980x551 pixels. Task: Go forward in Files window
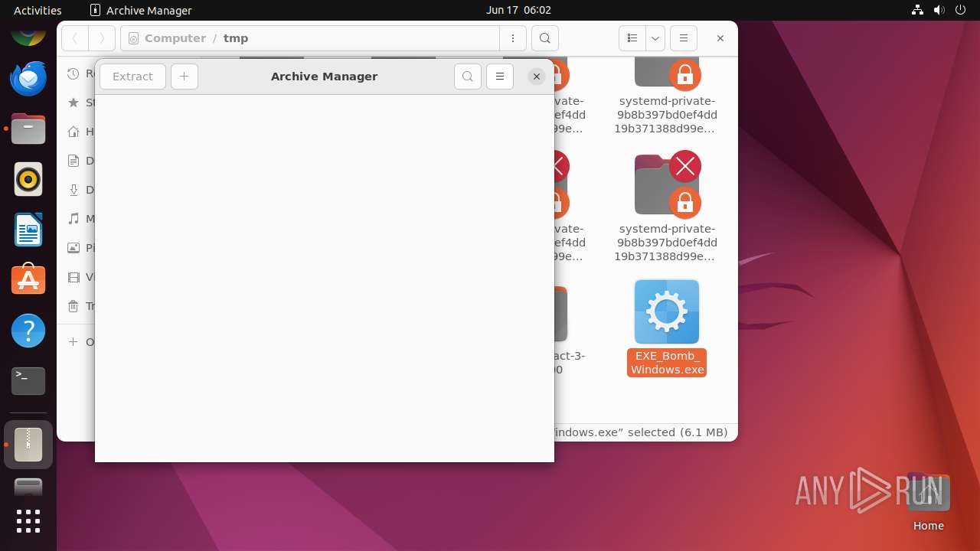[x=102, y=38]
